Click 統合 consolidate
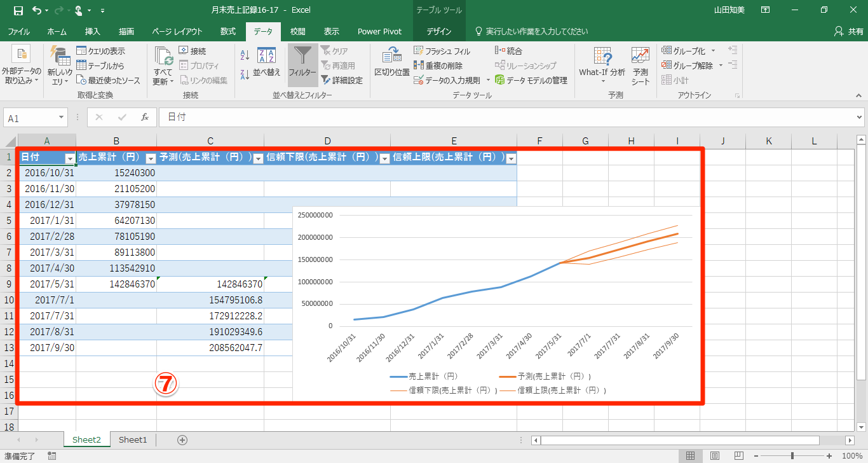Screen dimensions: 868x463 (508, 51)
